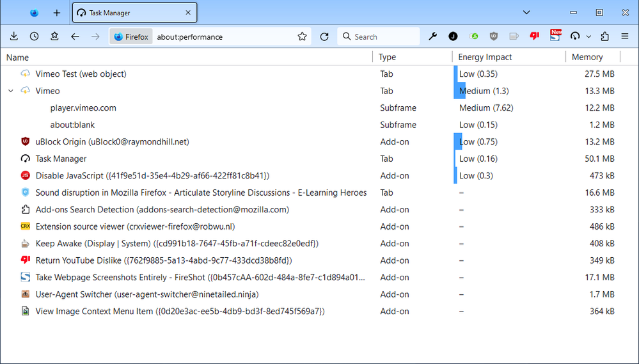Click the Return YouTube Dislike toolbar icon
The image size is (639, 364).
pyautogui.click(x=534, y=36)
